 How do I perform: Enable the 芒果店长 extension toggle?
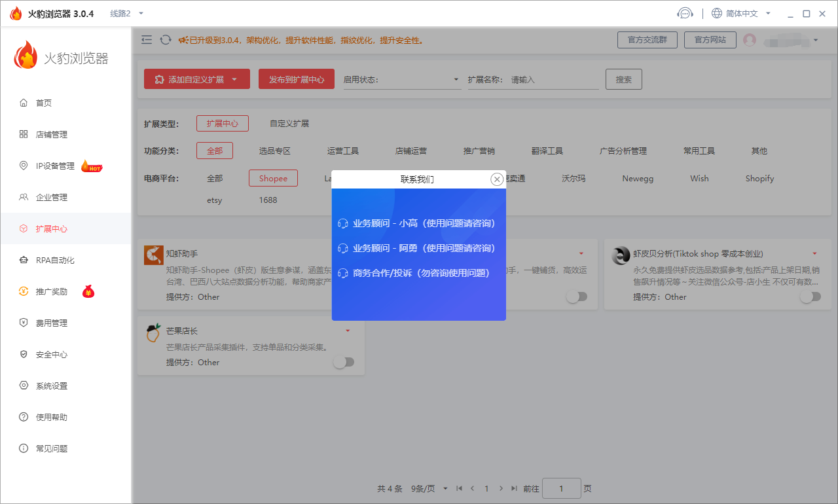click(x=344, y=362)
